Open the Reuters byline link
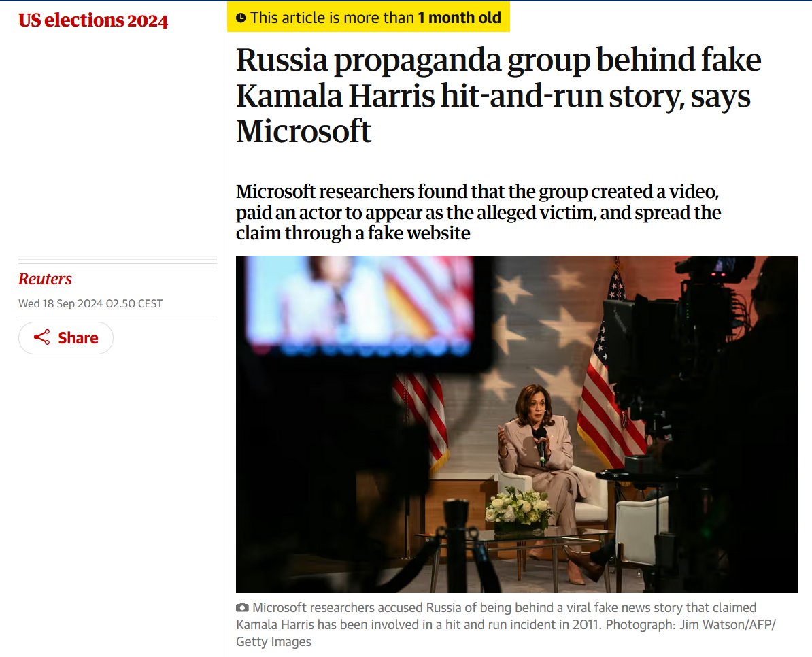Screen dimensions: 812x657 click(x=45, y=279)
